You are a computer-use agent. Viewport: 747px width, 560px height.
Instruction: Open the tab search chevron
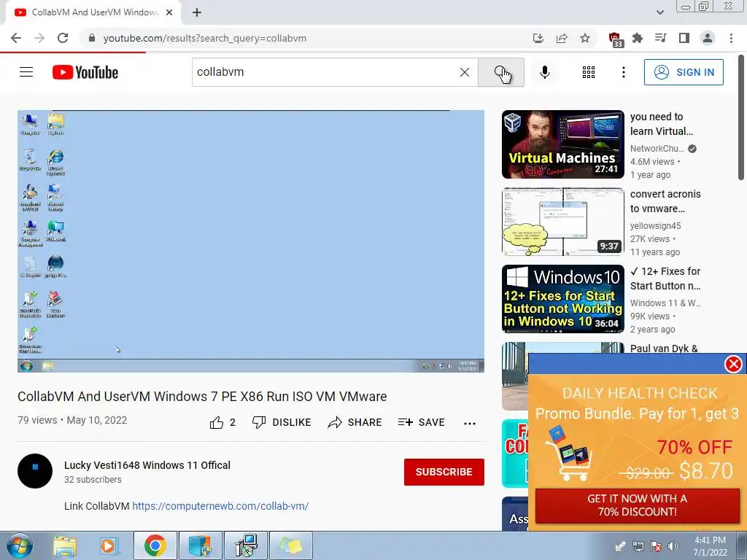(659, 12)
